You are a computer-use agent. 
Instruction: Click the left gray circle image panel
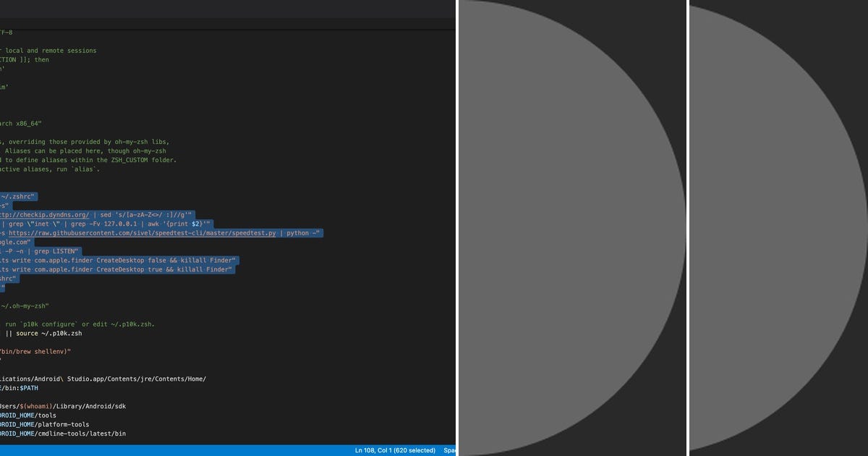coord(571,228)
